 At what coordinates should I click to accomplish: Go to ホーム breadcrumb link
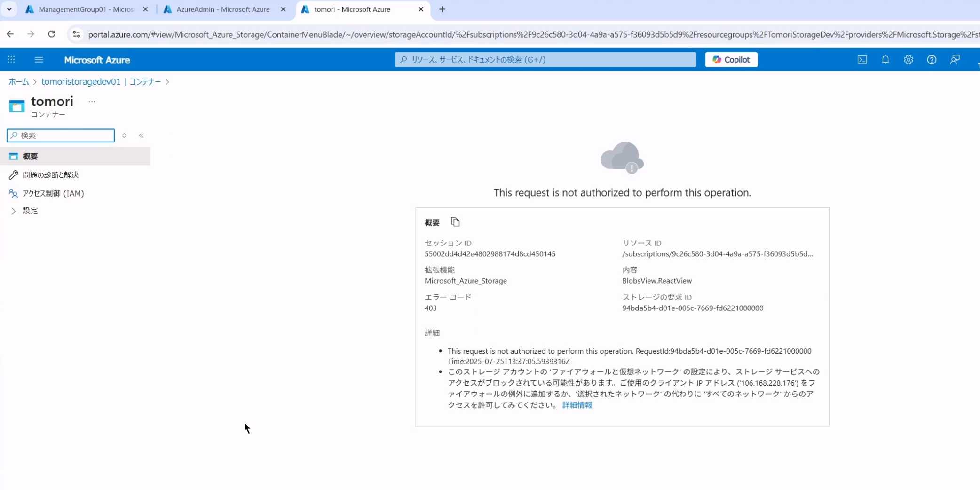(x=18, y=82)
